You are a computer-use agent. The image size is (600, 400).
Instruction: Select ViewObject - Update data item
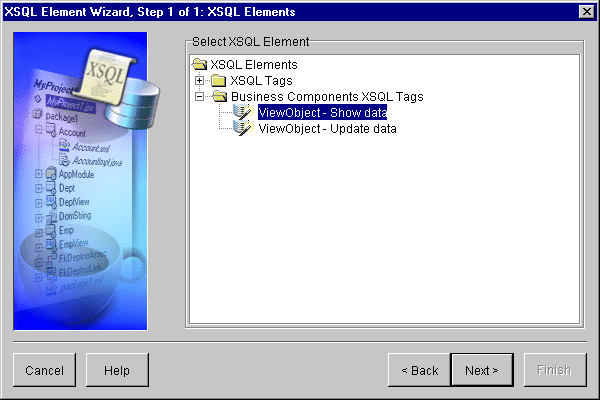pyautogui.click(x=328, y=129)
